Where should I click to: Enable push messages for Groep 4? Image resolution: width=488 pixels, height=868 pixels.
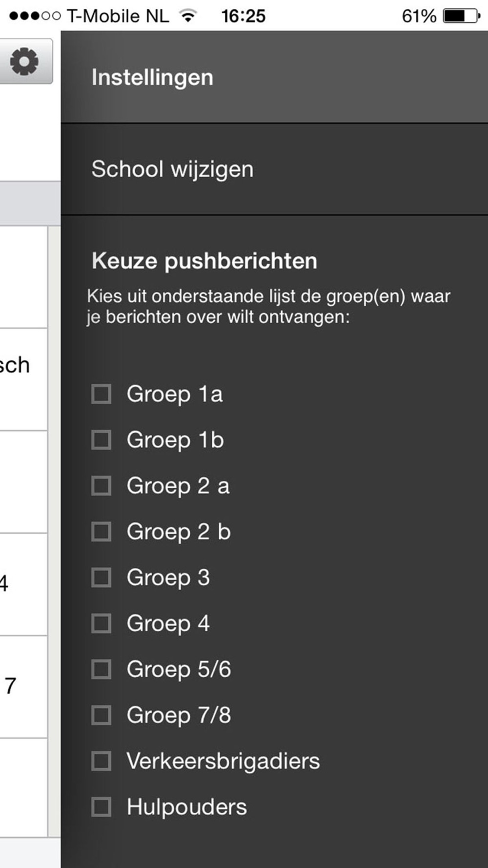pyautogui.click(x=101, y=623)
